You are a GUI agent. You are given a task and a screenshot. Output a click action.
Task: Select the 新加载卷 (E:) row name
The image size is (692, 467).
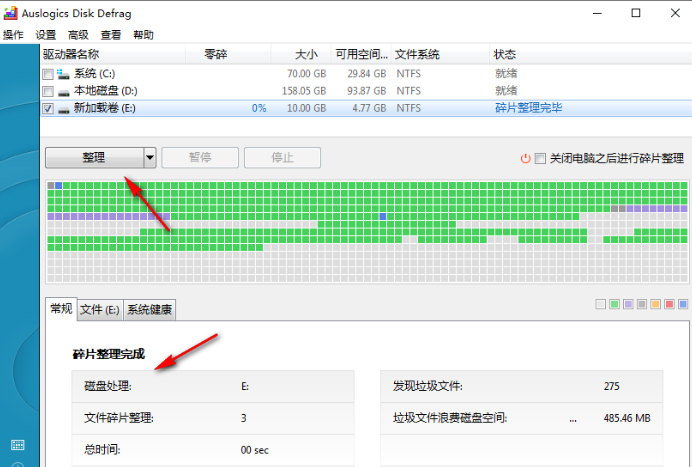point(105,108)
